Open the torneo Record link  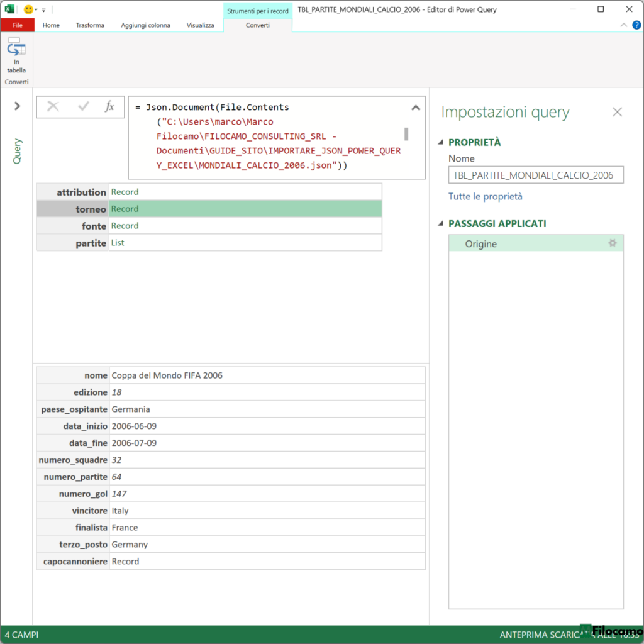pos(125,209)
